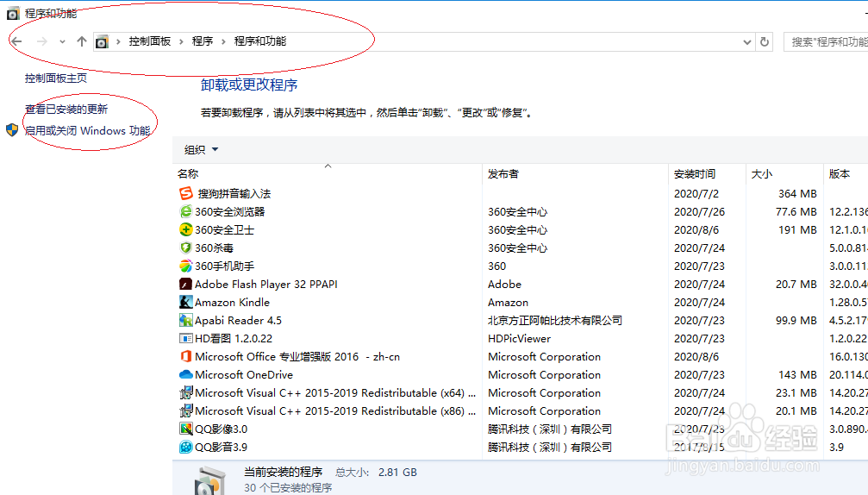The width and height of the screenshot is (868, 495).
Task: Open 启用或关闭 Windows 功能 link
Action: [x=87, y=131]
